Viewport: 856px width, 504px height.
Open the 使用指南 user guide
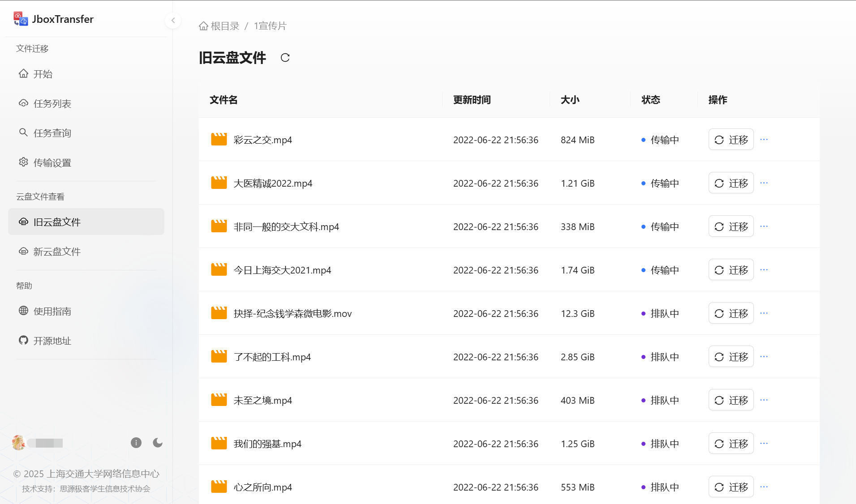tap(86, 311)
